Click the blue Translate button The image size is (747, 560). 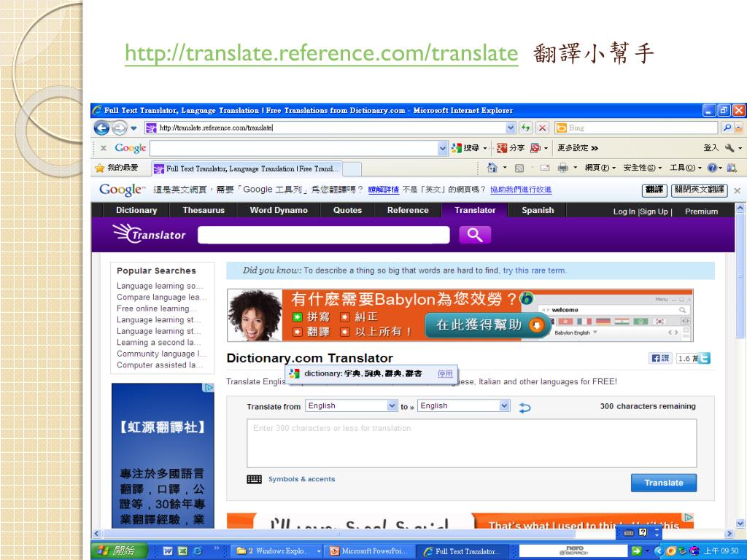point(664,483)
